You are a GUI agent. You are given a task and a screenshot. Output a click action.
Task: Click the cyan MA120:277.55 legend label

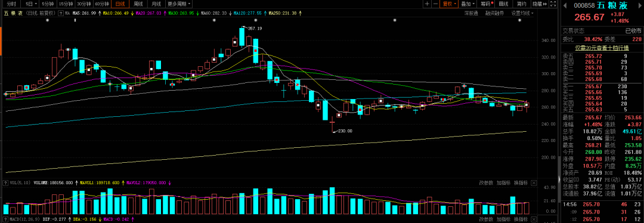pyautogui.click(x=247, y=13)
